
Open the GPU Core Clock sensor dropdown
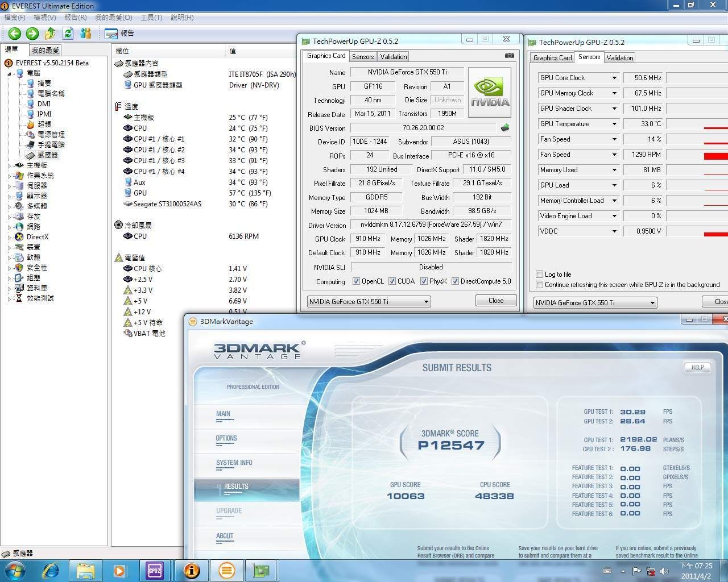tap(614, 78)
